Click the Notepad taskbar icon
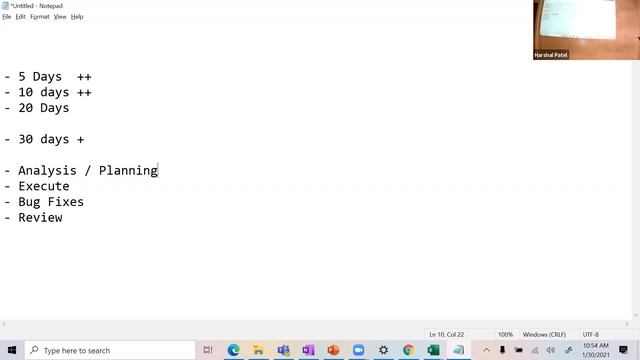Screen dimensions: 640x360 tap(458, 350)
